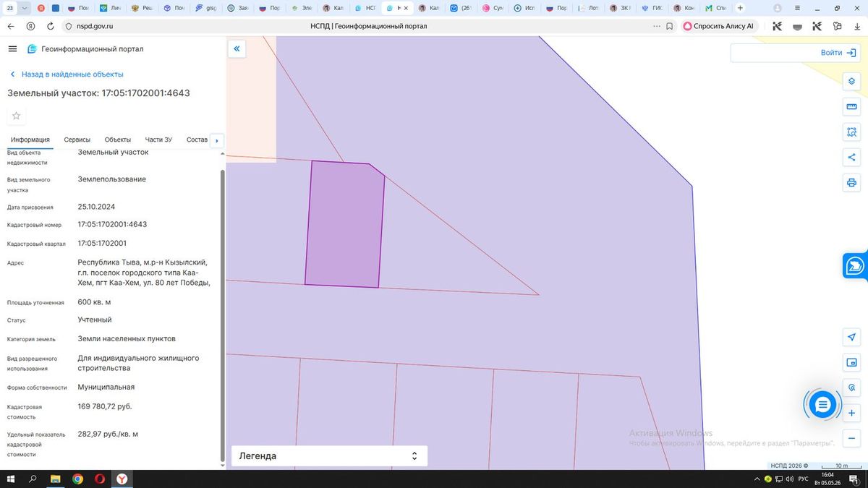This screenshot has height=488, width=868.
Task: Switch to Yandex Browser taskbar icon
Action: (122, 479)
